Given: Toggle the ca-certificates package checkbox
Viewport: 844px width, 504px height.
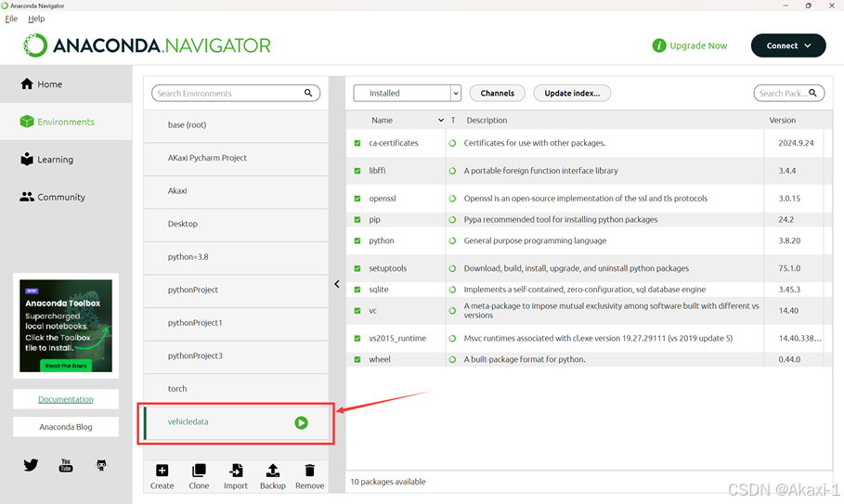Looking at the screenshot, I should (x=357, y=143).
